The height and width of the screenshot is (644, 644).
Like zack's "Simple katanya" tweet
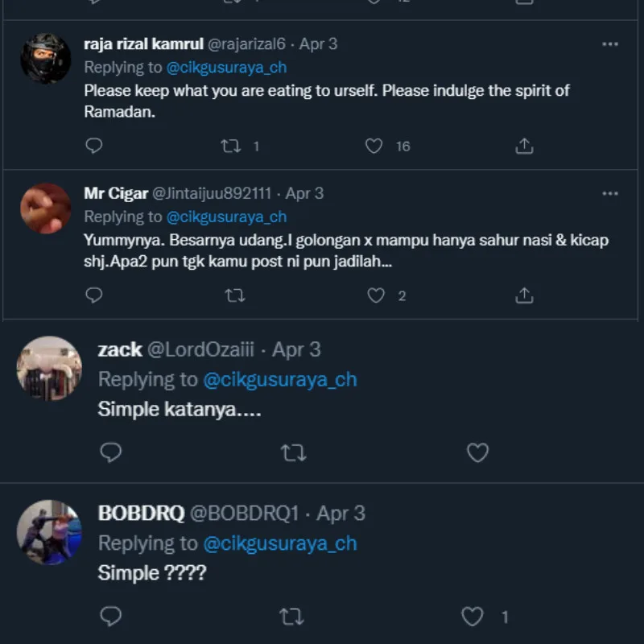477,453
